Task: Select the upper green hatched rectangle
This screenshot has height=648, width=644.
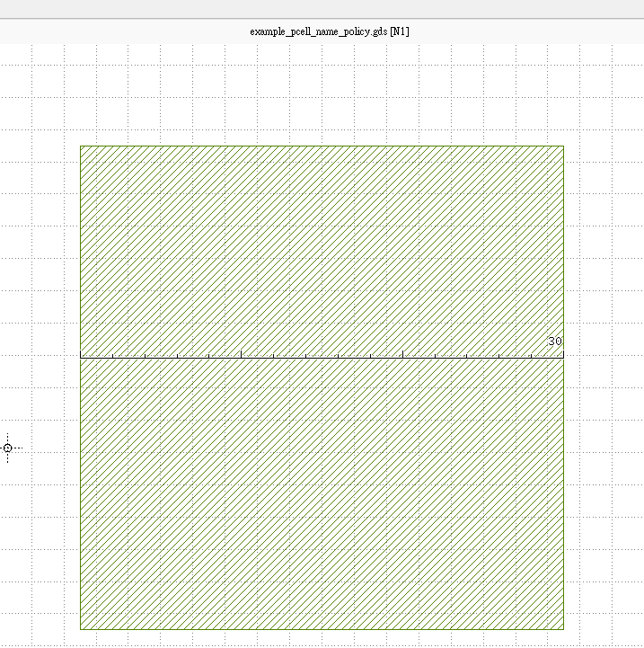Action: [x=322, y=252]
